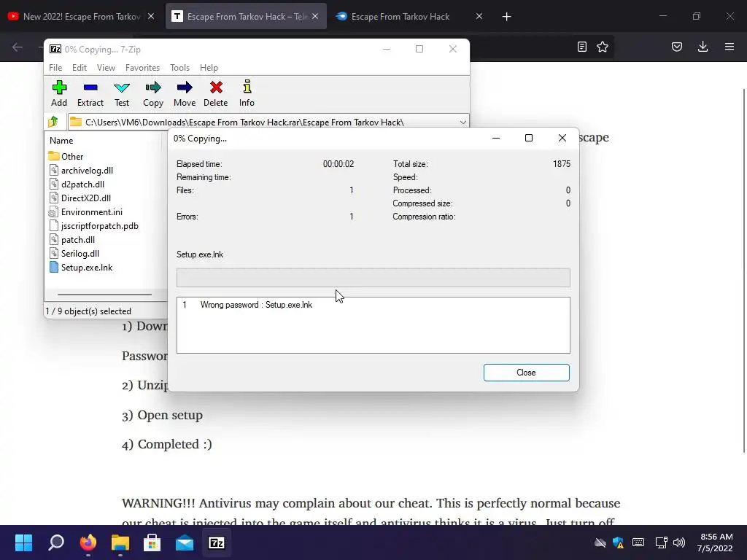Image resolution: width=747 pixels, height=560 pixels.
Task: Open taskbar Search
Action: pos(56,542)
